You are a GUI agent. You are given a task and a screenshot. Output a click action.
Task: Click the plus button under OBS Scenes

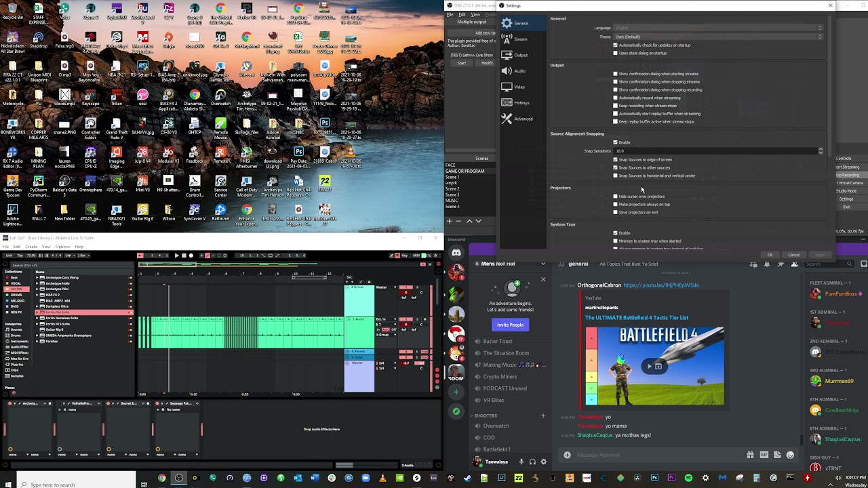(449, 221)
